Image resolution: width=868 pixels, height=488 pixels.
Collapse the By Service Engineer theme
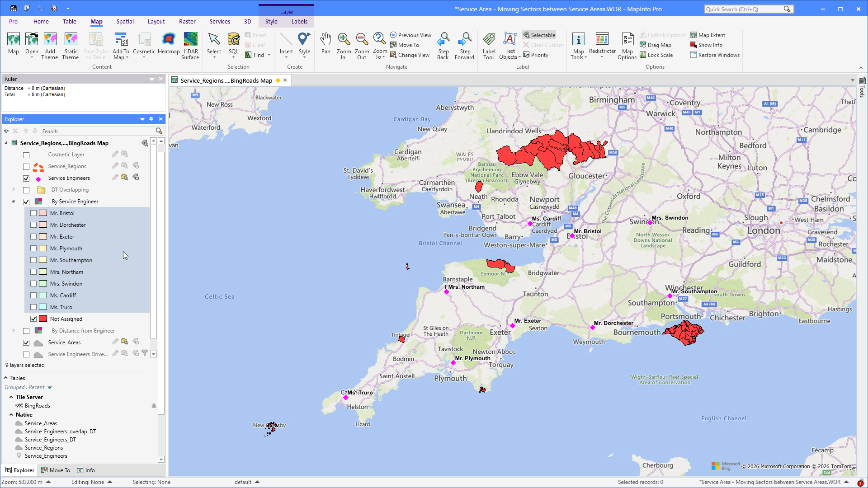coord(14,202)
